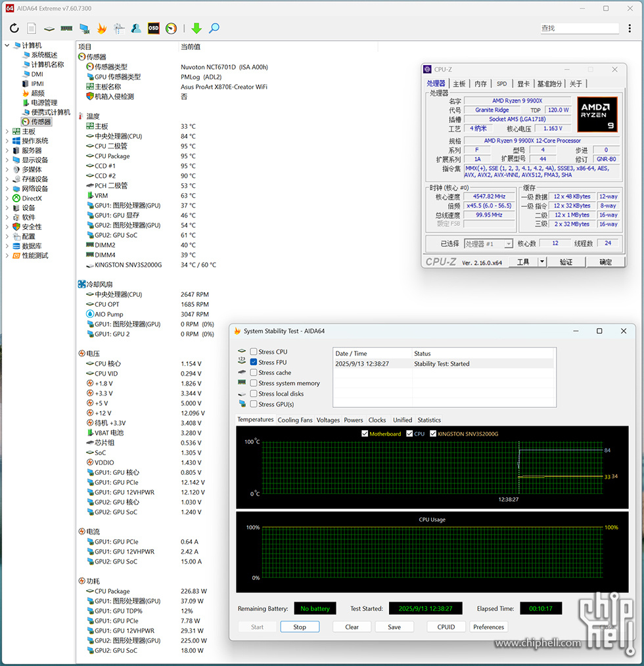Select 数据库 in the sidebar tree
The height and width of the screenshot is (666, 644).
click(x=32, y=246)
